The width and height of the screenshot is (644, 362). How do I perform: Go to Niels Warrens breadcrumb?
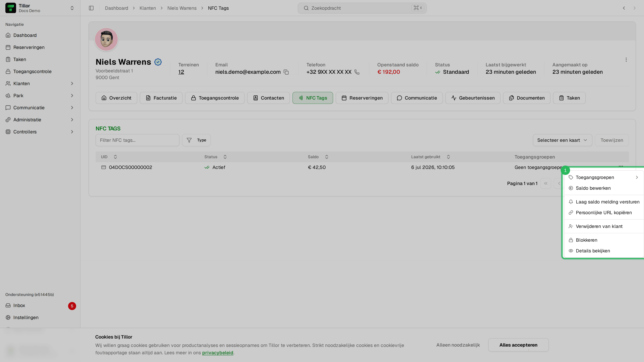[x=182, y=8]
